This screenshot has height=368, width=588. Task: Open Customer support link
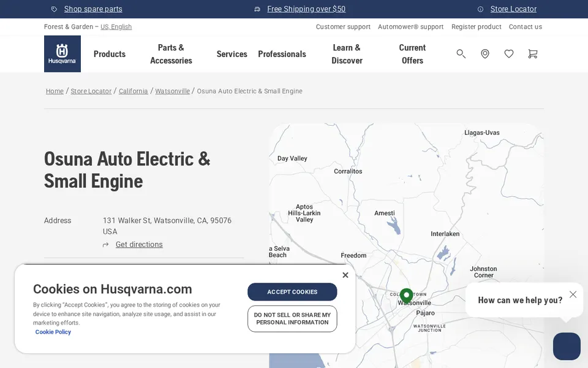[343, 26]
